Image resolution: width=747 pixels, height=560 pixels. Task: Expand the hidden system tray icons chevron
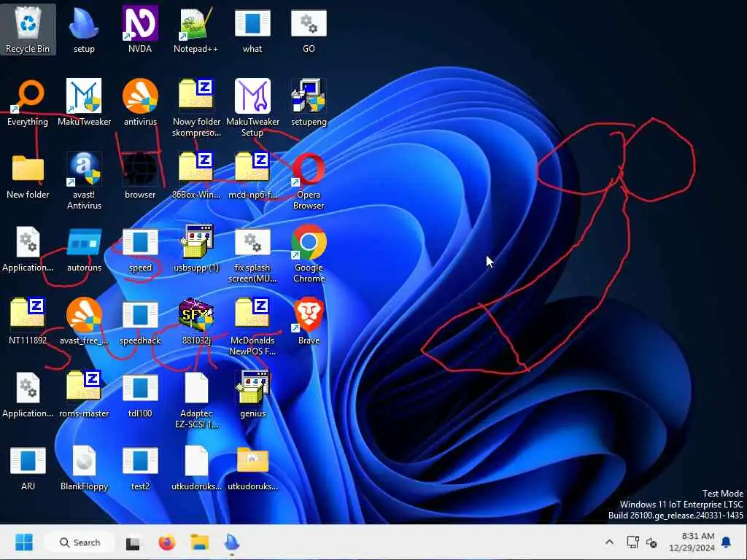tap(609, 542)
